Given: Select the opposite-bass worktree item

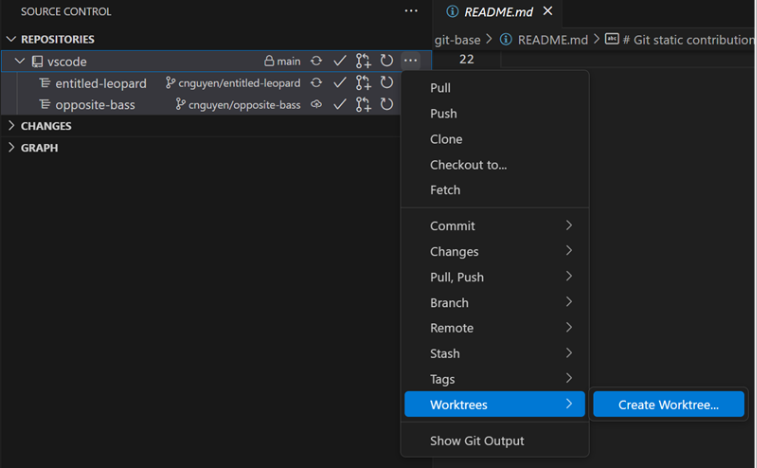Looking at the screenshot, I should 95,104.
